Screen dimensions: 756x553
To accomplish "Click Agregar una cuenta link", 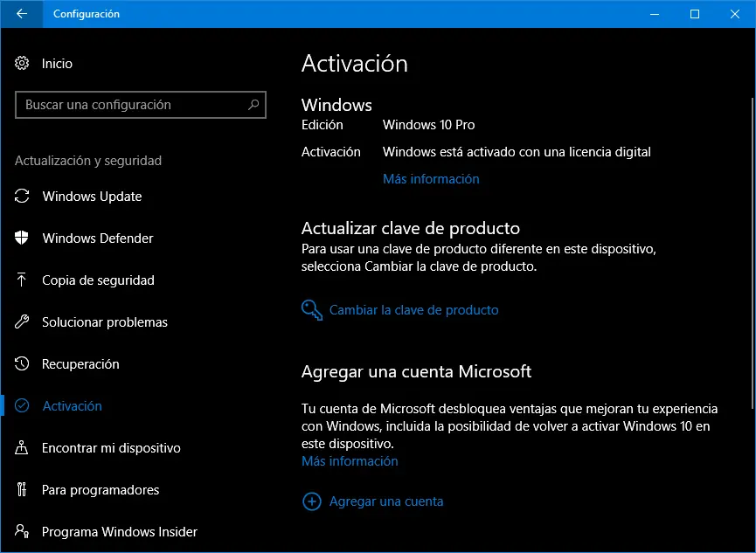I will pyautogui.click(x=386, y=501).
